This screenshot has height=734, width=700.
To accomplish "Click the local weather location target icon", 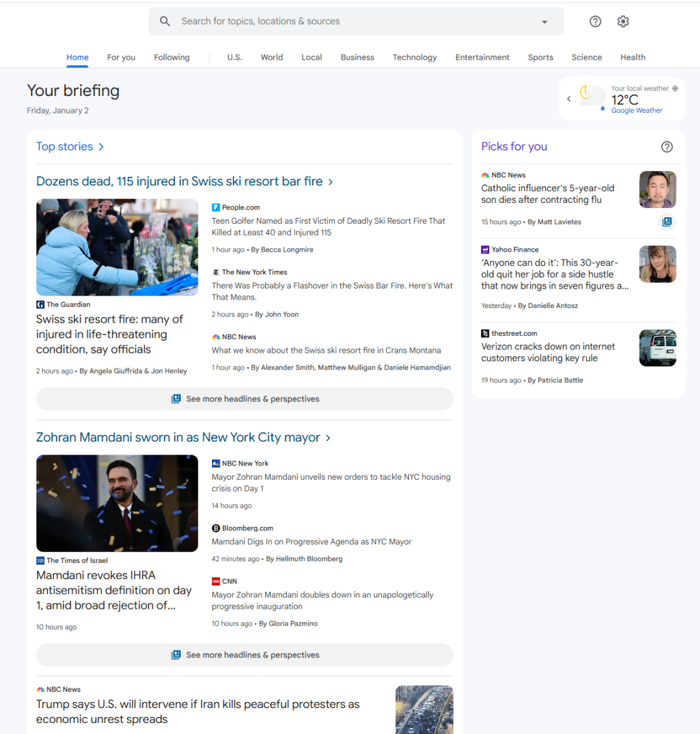I will [675, 88].
